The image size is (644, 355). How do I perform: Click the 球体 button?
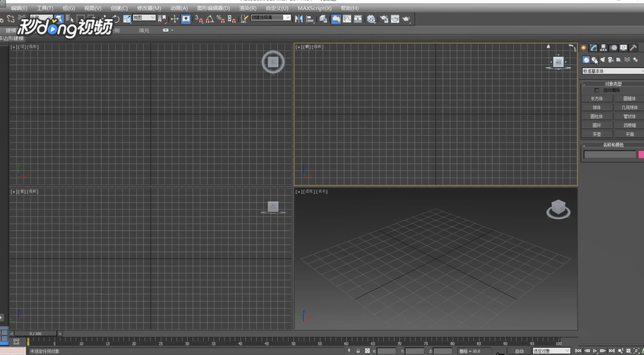tap(597, 107)
